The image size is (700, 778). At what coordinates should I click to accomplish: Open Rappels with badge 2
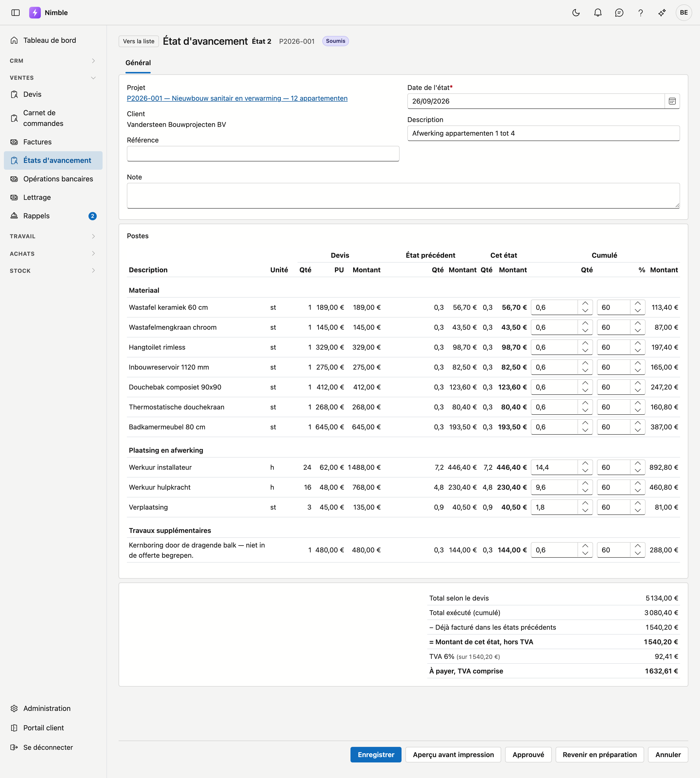[53, 216]
